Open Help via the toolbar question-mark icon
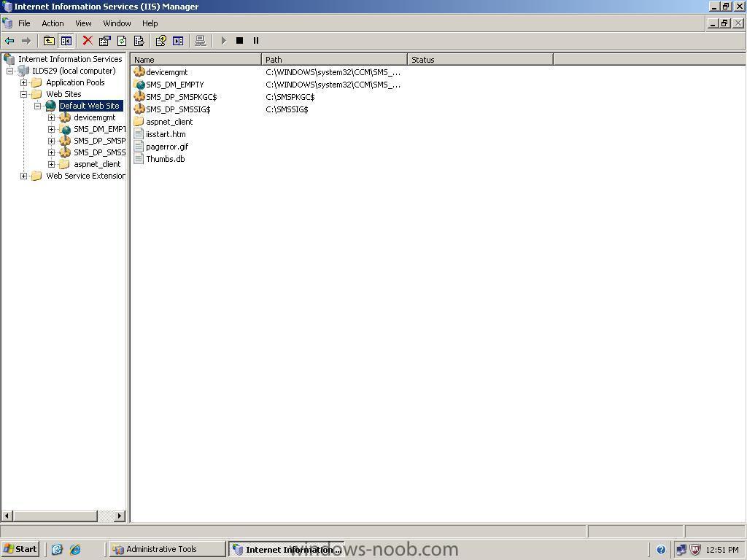The height and width of the screenshot is (560, 747). click(160, 41)
